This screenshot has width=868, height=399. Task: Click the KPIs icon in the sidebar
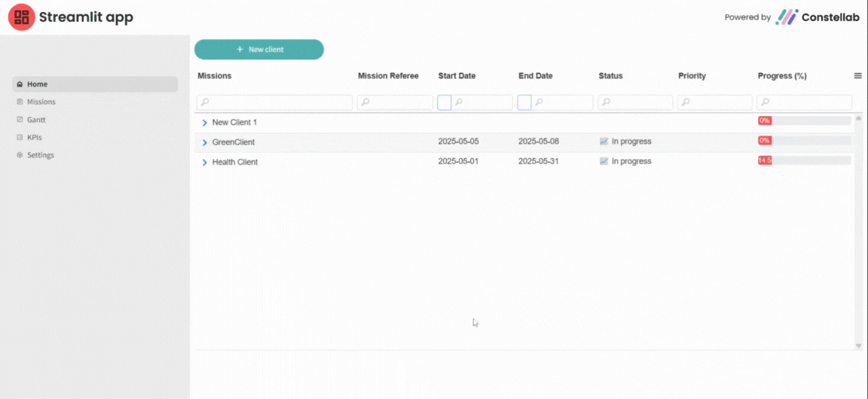[20, 137]
